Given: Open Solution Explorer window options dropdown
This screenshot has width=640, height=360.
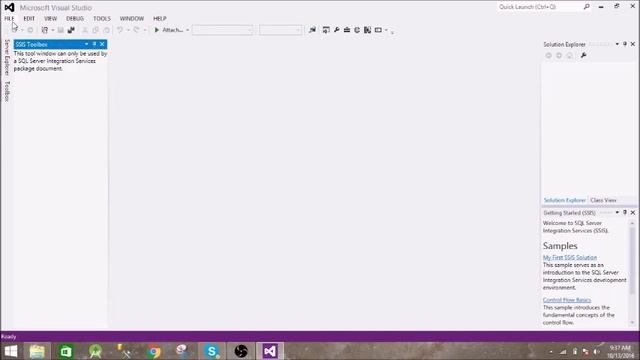Looking at the screenshot, I should [x=617, y=44].
